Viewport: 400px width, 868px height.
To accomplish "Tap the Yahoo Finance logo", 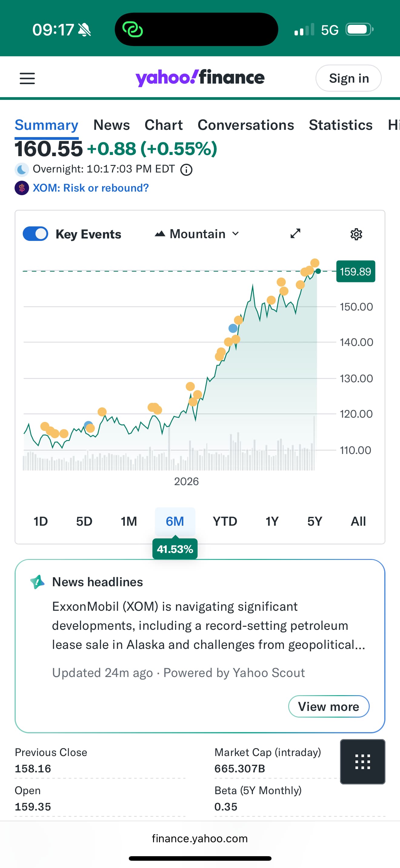I will [x=200, y=78].
